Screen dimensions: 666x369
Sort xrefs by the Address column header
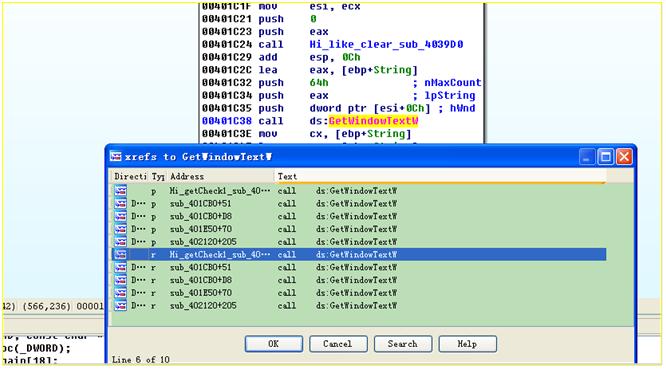tap(187, 176)
